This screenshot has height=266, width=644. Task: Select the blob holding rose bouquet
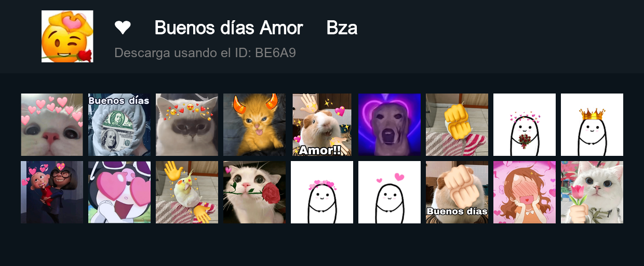pos(525,125)
